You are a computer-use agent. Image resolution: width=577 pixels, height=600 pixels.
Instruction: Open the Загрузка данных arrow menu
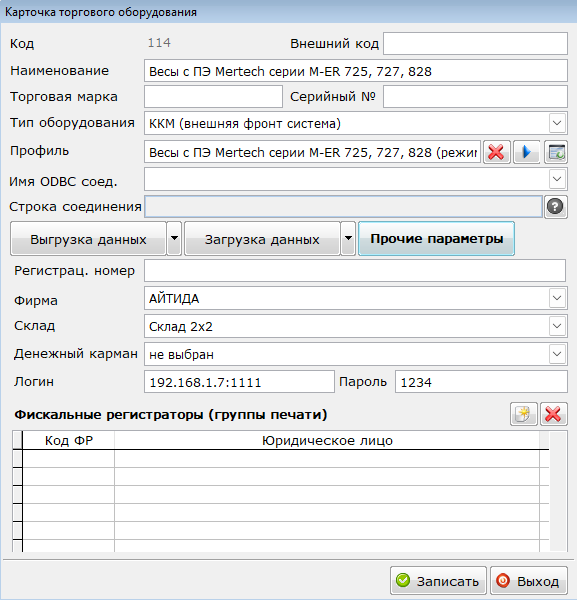348,238
